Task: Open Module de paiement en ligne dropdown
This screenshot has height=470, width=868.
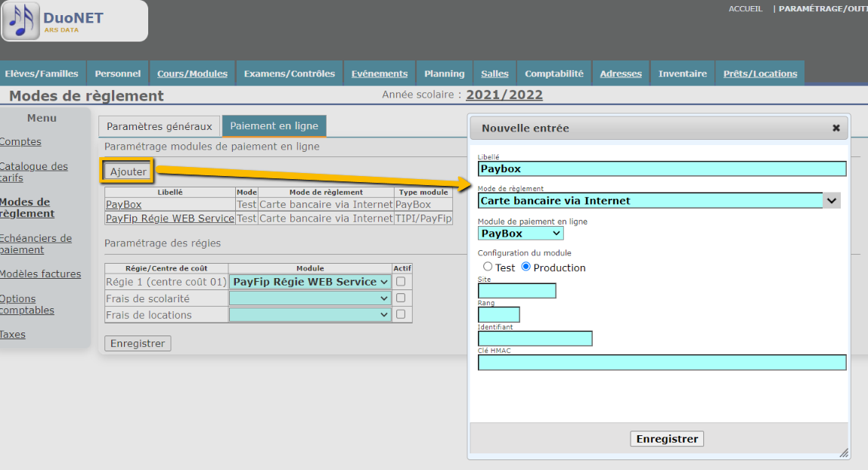Action: [x=520, y=233]
